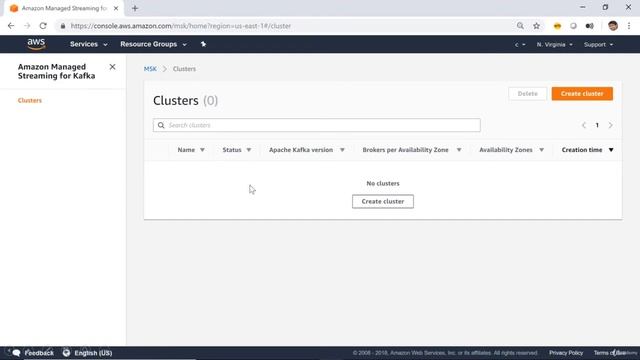This screenshot has width=640, height=360.
Task: Sort by Status column arrow
Action: coord(249,150)
